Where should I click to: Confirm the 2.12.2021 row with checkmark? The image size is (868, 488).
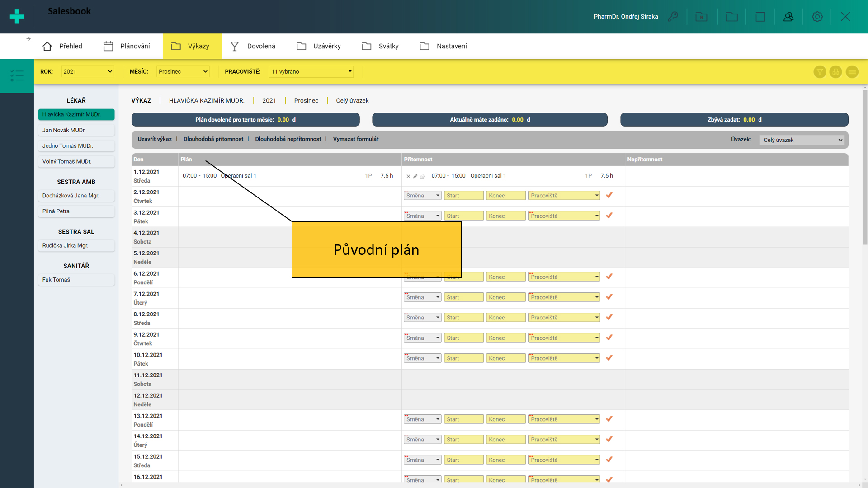pyautogui.click(x=609, y=195)
